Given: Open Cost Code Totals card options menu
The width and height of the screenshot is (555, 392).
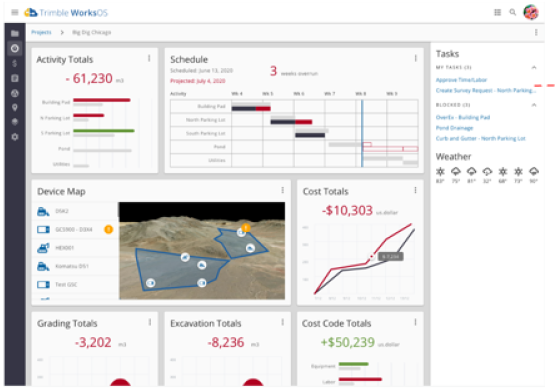Looking at the screenshot, I should pos(415,322).
